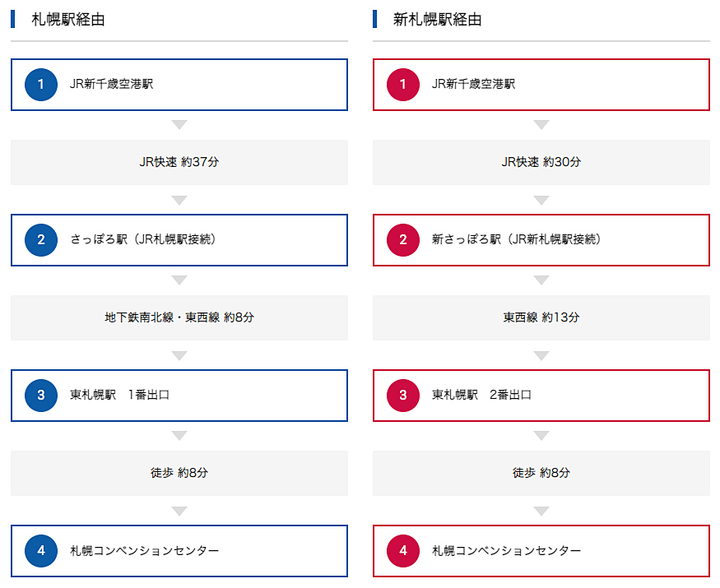Screen dimensions: 720x588
Task: Click the JR快速 約37分 step box
Action: coord(179,163)
